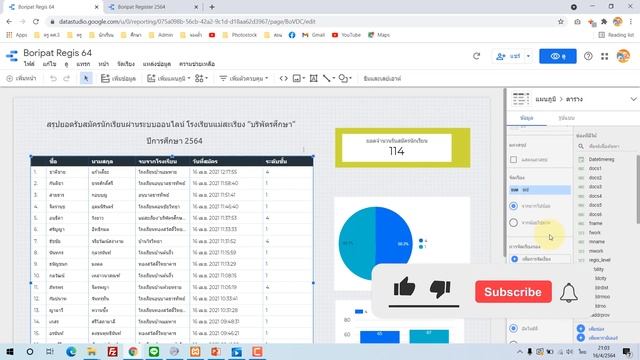Open Microsoft Edge from the taskbar
This screenshot has width=640, height=360.
(x=71, y=351)
